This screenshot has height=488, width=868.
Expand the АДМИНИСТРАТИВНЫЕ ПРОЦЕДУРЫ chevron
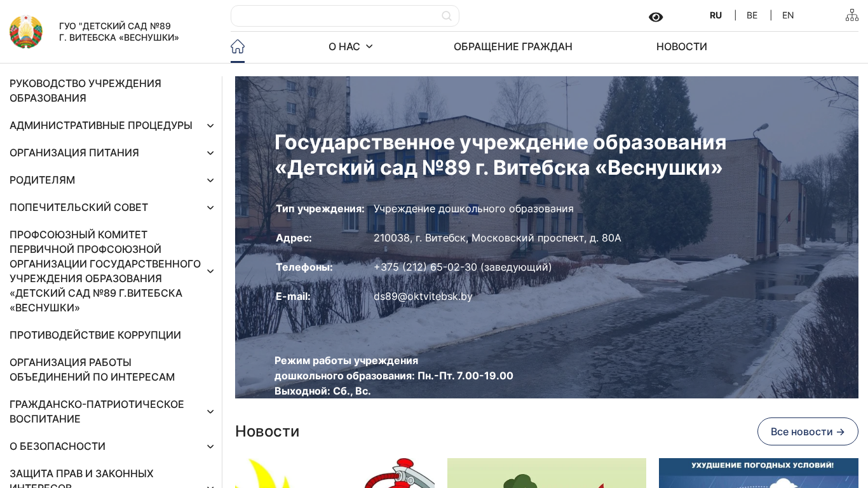click(210, 126)
